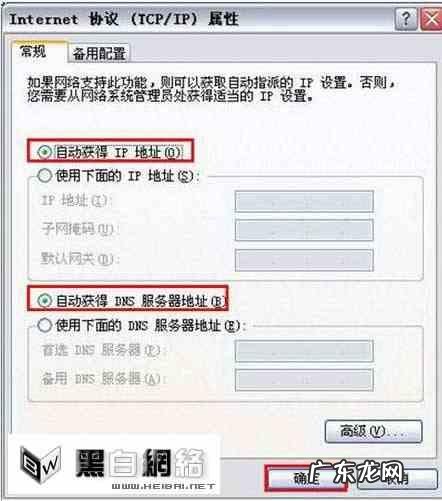
Task: Close the TCP/IP properties dialog
Action: 431,19
